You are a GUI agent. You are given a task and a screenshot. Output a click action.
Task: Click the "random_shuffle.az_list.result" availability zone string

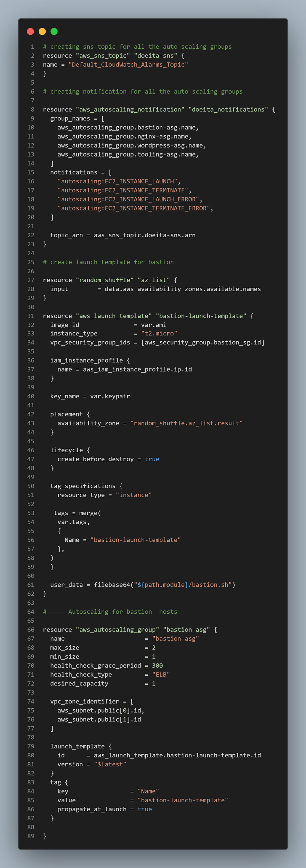(186, 423)
